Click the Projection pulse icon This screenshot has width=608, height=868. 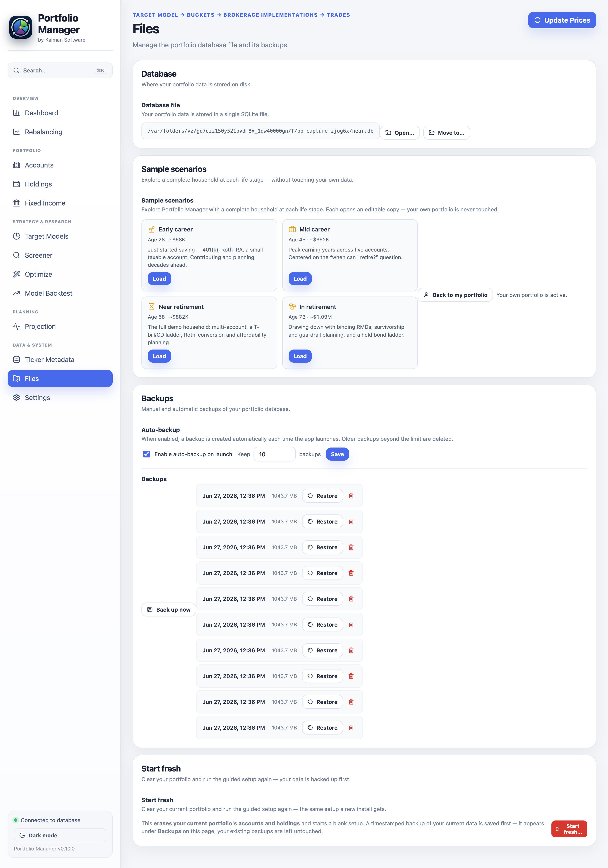[x=16, y=326]
